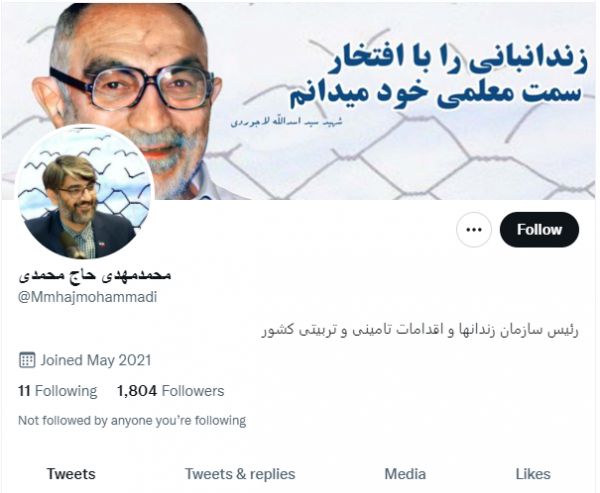Click the Persian bio description text

(x=420, y=330)
